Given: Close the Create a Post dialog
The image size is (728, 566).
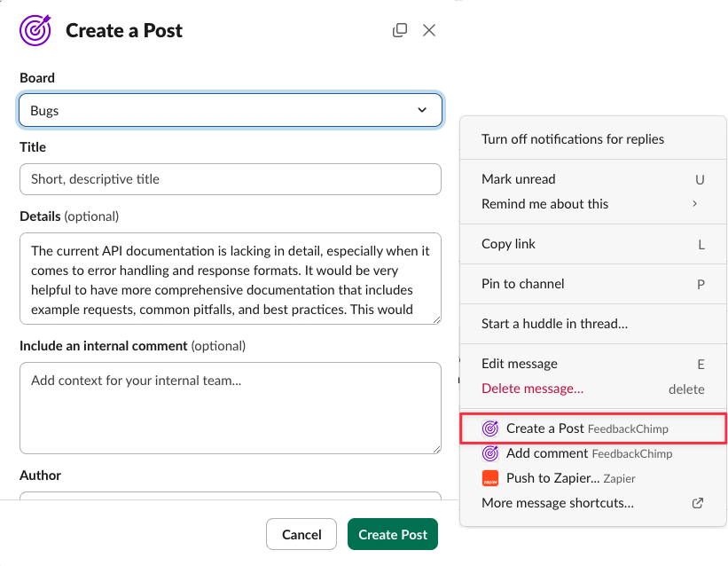Looking at the screenshot, I should (429, 30).
